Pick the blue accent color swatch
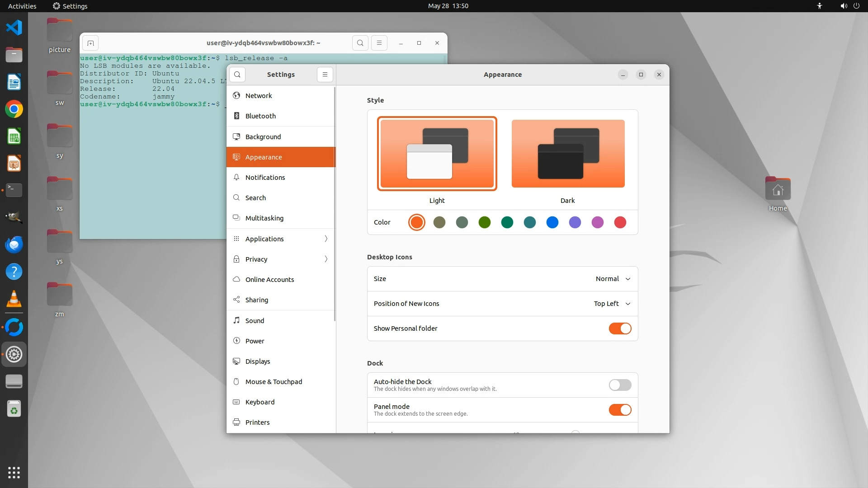The width and height of the screenshot is (868, 488). pyautogui.click(x=552, y=222)
